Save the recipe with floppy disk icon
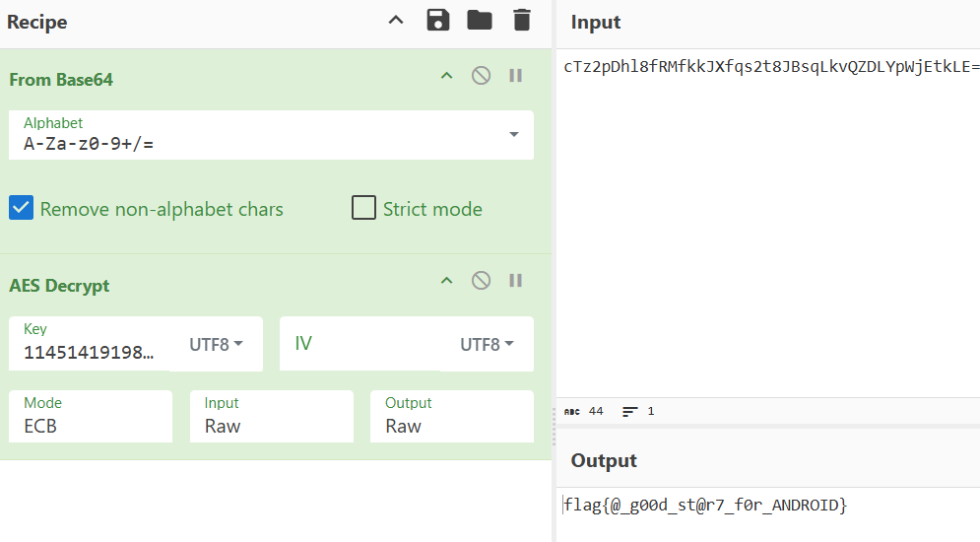 pos(438,20)
